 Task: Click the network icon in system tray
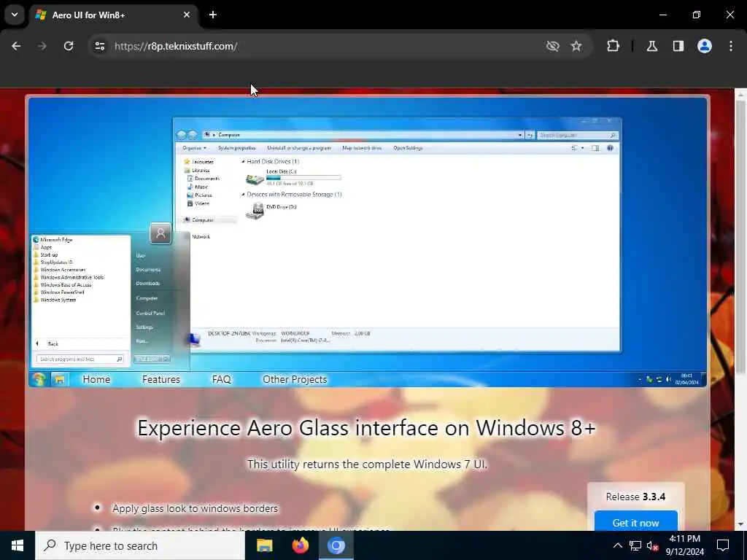pos(635,545)
